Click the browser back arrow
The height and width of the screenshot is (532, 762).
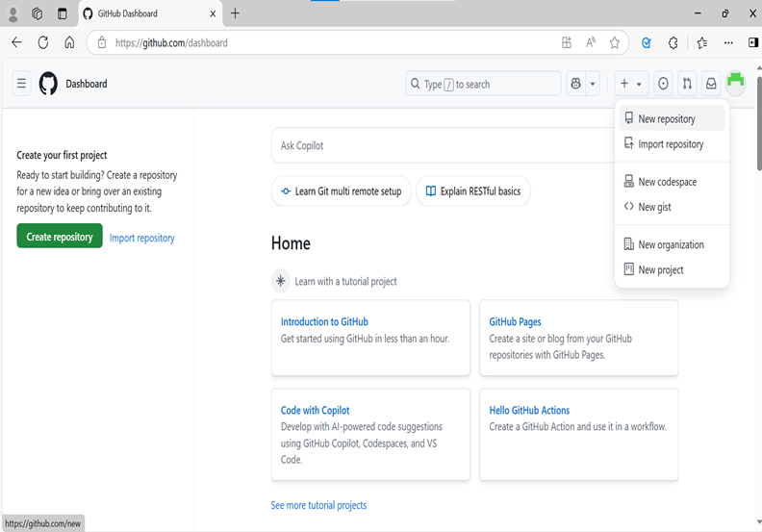(16, 42)
